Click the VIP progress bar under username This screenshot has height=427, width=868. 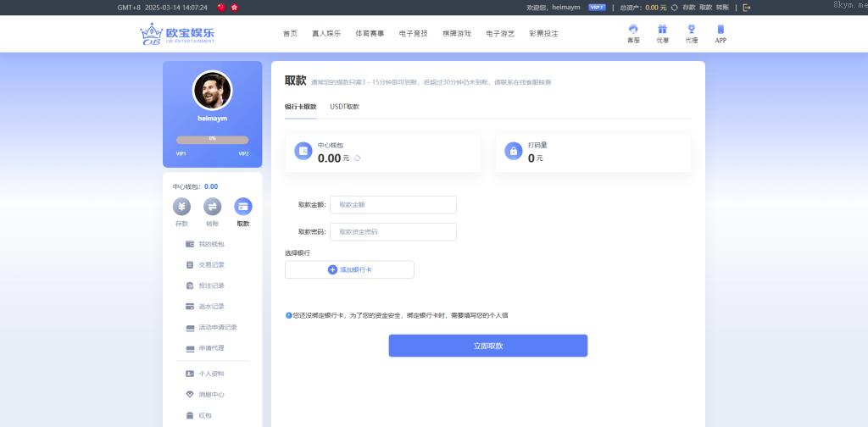tap(212, 139)
